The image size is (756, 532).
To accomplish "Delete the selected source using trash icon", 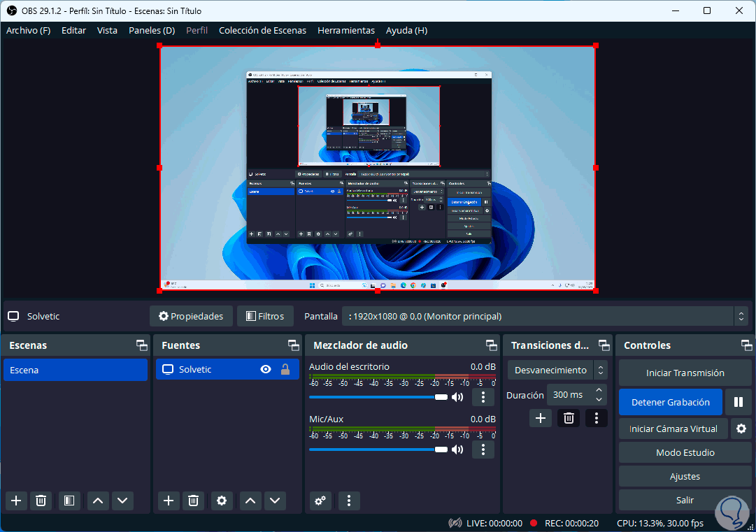I will [193, 501].
